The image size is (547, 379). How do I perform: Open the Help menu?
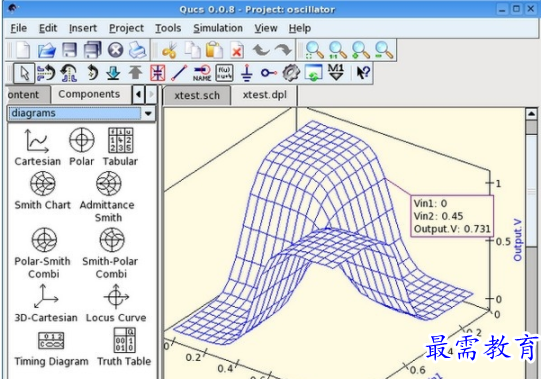pos(300,28)
